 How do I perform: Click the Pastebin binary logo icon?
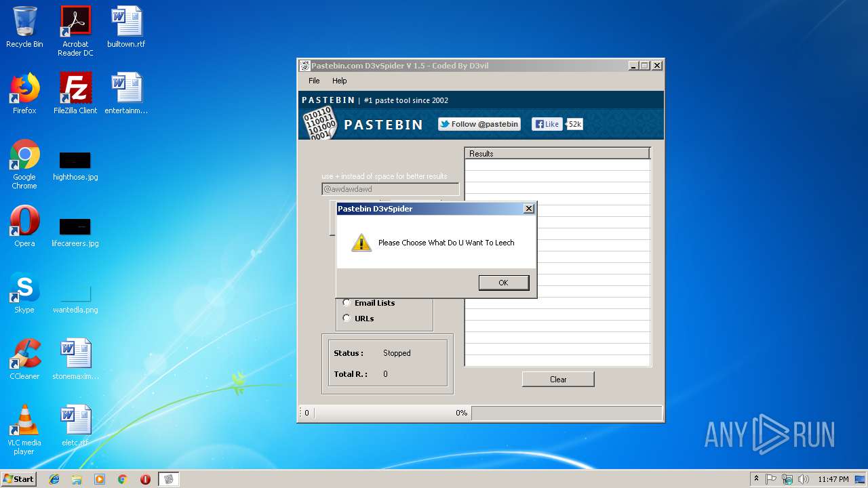319,123
